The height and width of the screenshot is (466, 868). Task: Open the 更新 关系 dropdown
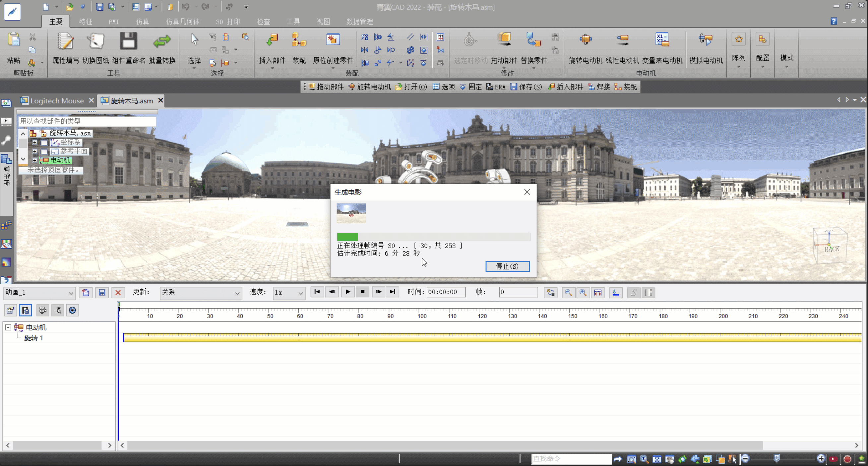pos(201,292)
